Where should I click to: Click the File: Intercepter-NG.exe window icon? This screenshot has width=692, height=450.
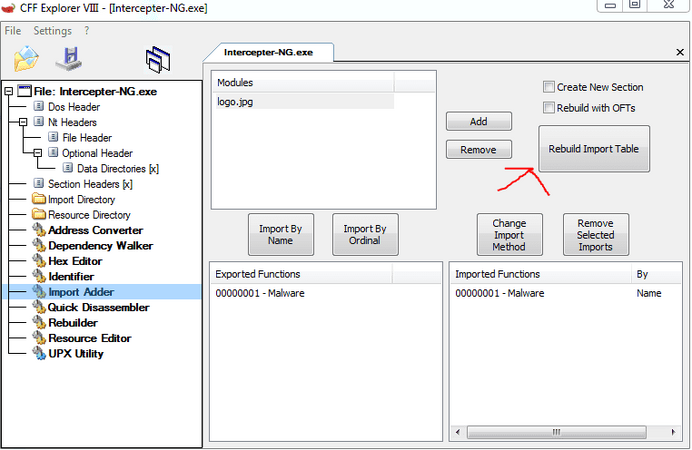(x=25, y=91)
